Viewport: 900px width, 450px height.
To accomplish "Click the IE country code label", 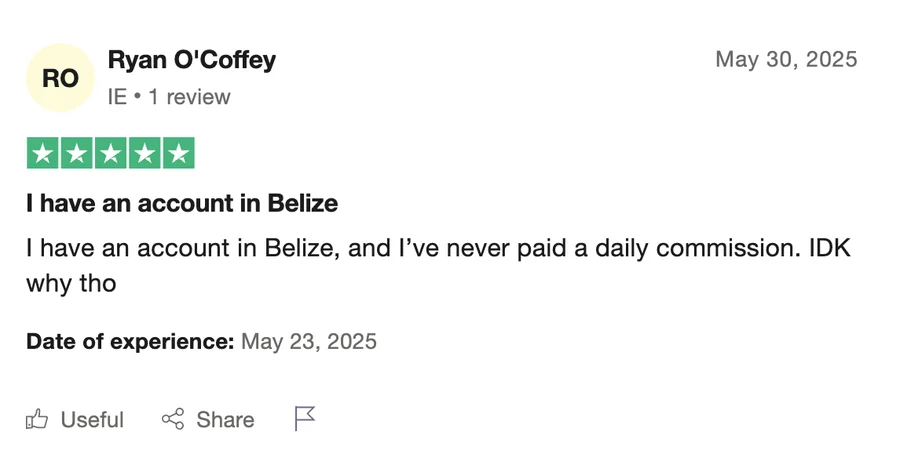I will [x=117, y=97].
